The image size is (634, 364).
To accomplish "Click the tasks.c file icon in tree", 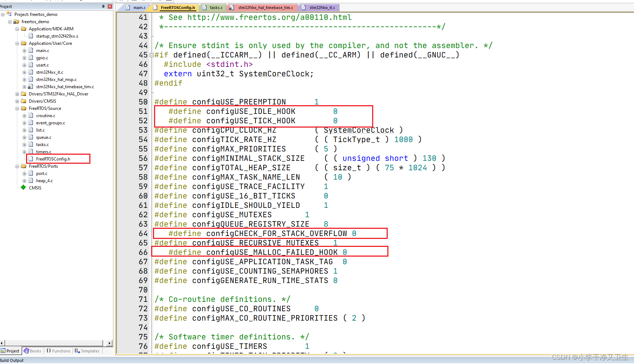I will tap(31, 145).
